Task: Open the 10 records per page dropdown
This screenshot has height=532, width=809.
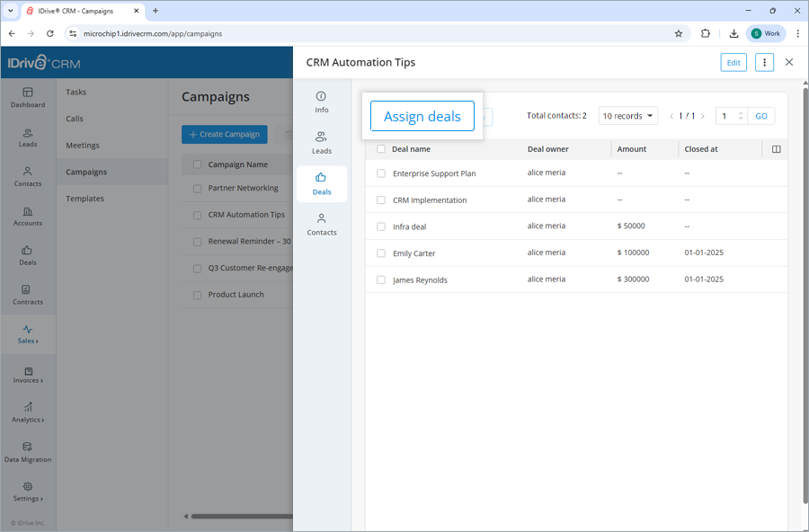Action: click(x=627, y=115)
